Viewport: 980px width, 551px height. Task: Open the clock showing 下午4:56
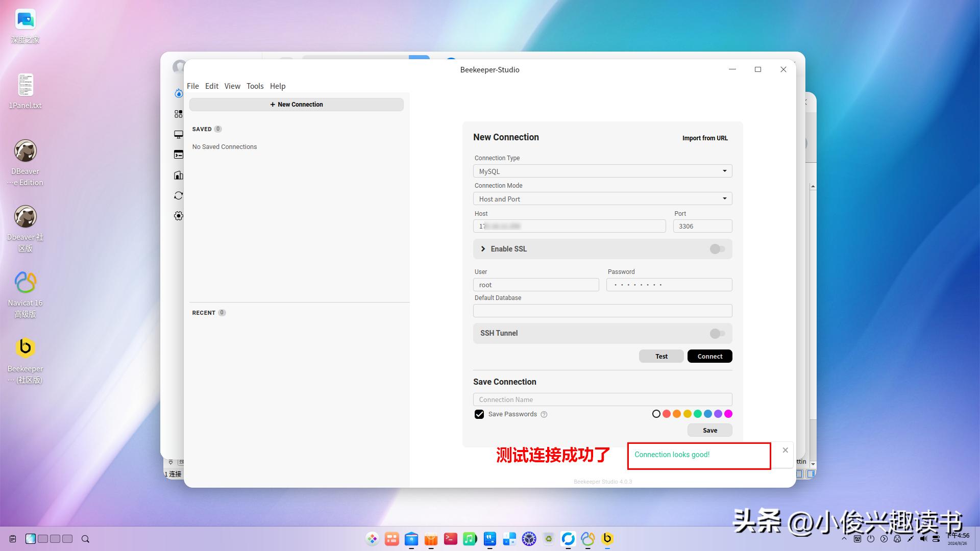click(957, 539)
